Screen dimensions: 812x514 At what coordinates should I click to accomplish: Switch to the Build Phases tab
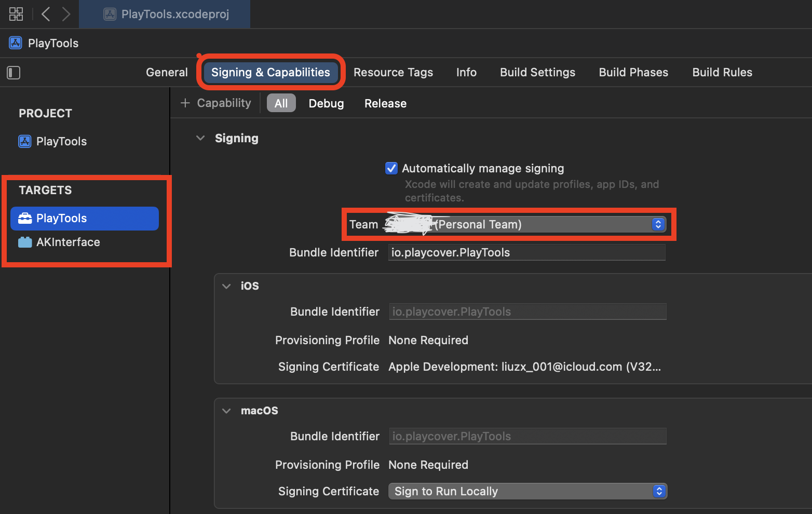(633, 73)
